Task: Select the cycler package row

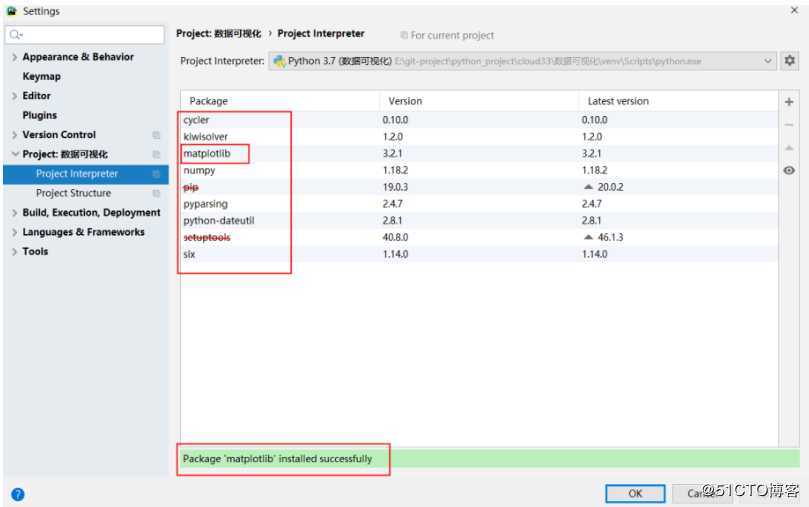Action: [479, 120]
